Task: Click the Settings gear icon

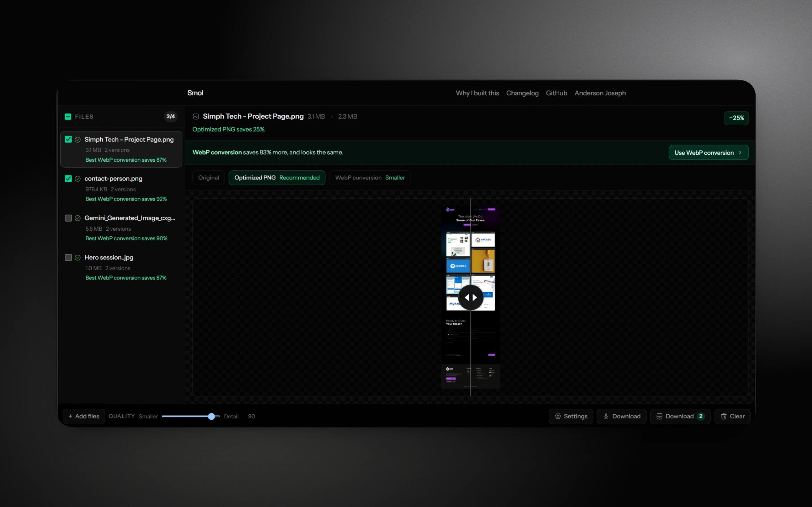Action: (558, 416)
